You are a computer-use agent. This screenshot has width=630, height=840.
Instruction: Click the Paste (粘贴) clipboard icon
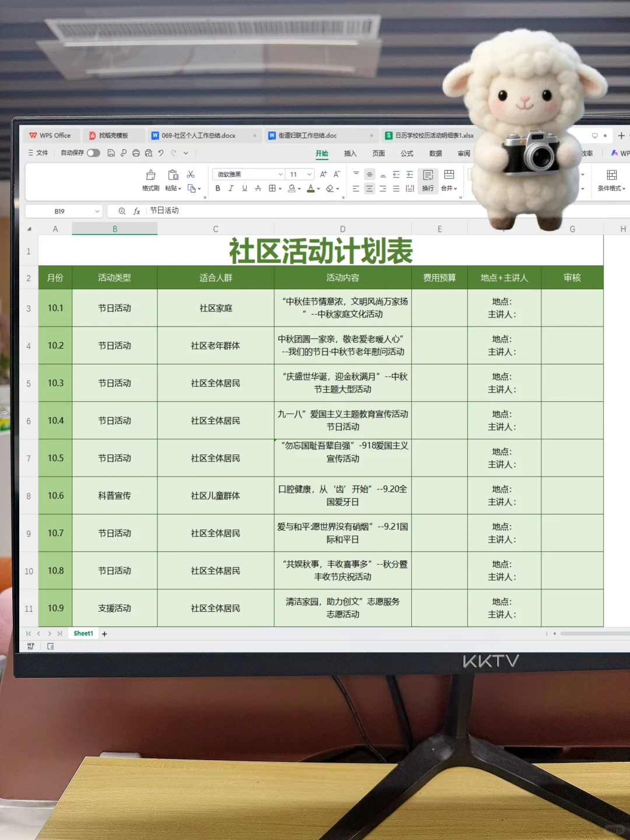click(173, 175)
